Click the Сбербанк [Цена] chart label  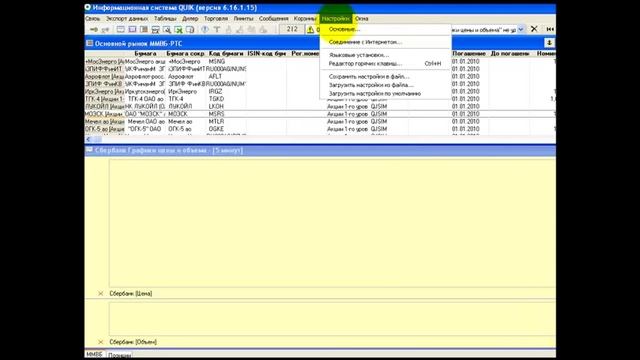pos(131,293)
